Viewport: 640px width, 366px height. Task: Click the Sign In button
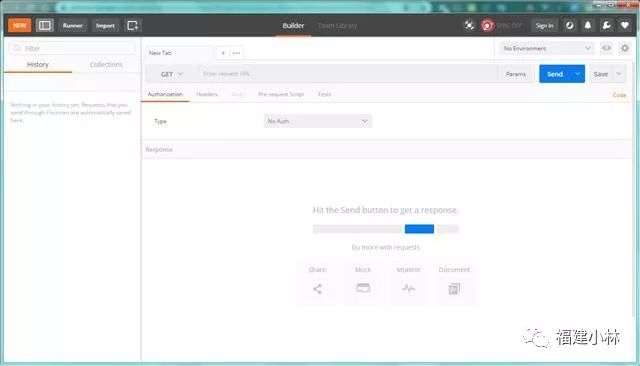point(544,25)
